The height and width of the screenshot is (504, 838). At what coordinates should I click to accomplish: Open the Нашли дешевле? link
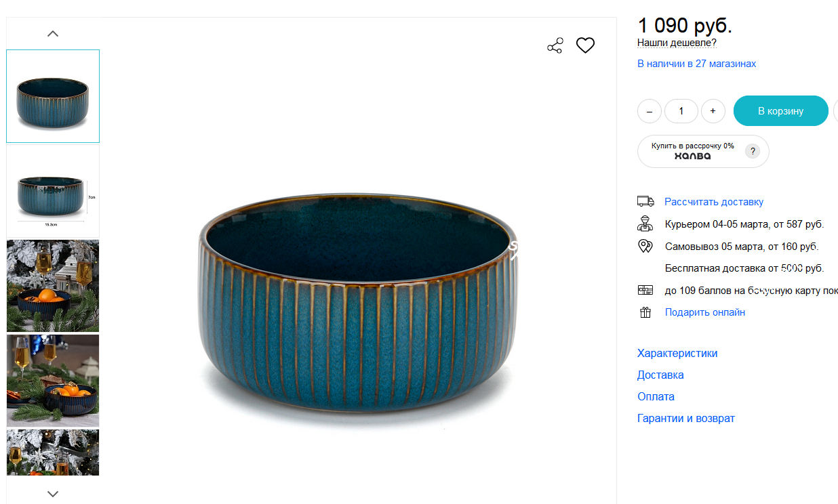[677, 43]
